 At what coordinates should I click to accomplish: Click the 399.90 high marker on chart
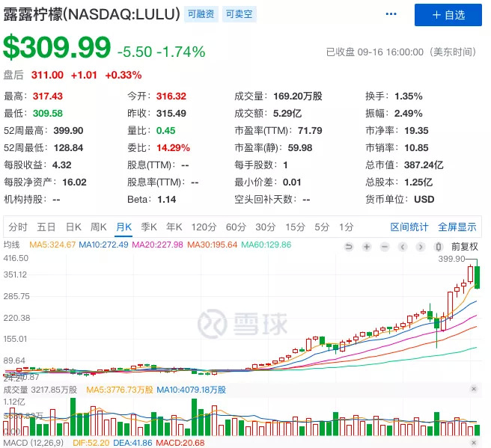pos(451,259)
